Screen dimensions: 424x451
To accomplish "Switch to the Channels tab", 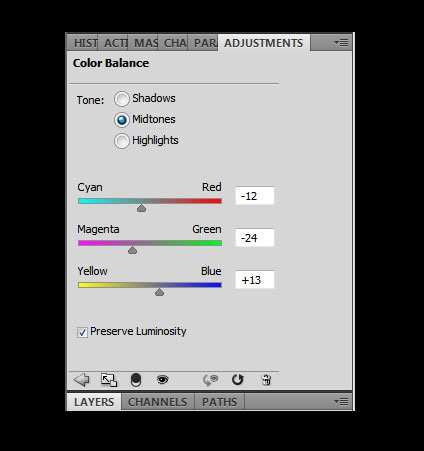I will (158, 402).
